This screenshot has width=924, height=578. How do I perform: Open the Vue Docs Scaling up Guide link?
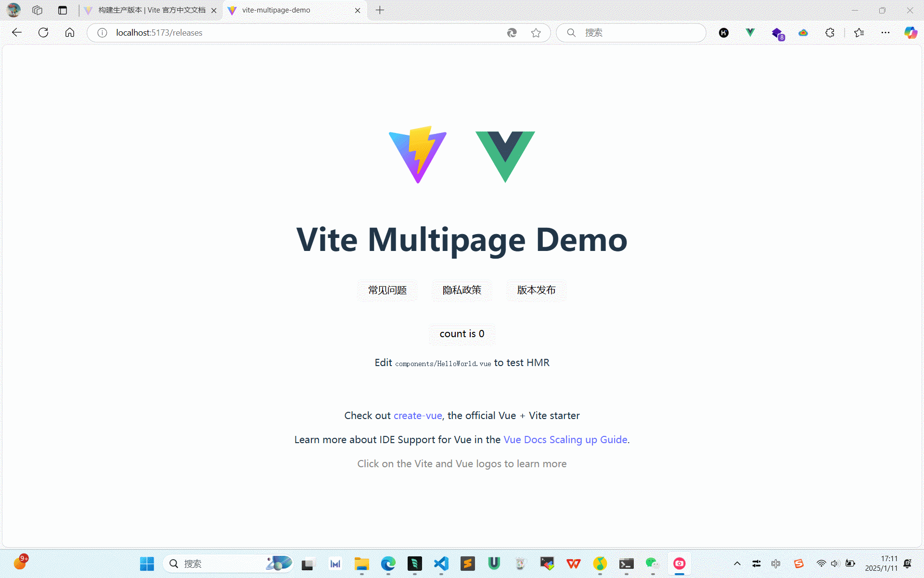[565, 440]
